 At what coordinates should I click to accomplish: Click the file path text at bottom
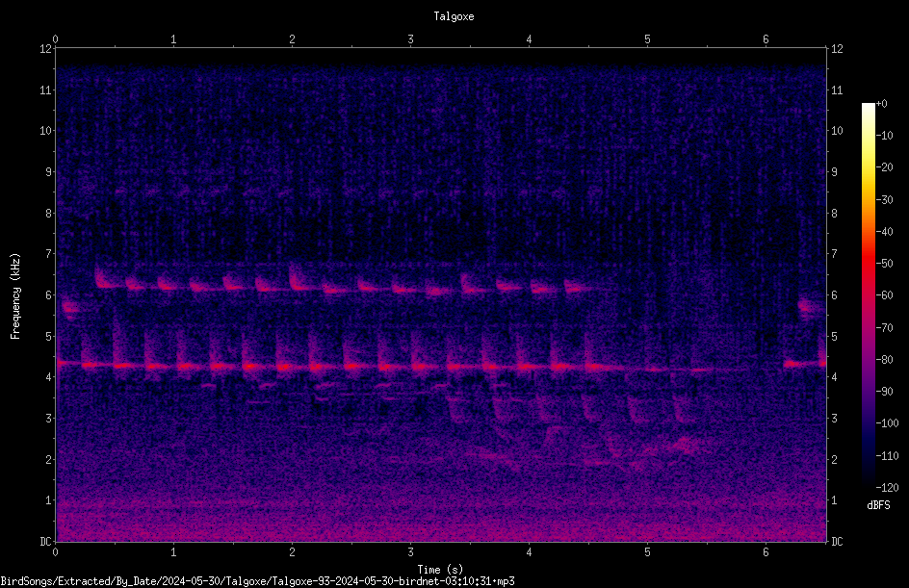(257, 581)
